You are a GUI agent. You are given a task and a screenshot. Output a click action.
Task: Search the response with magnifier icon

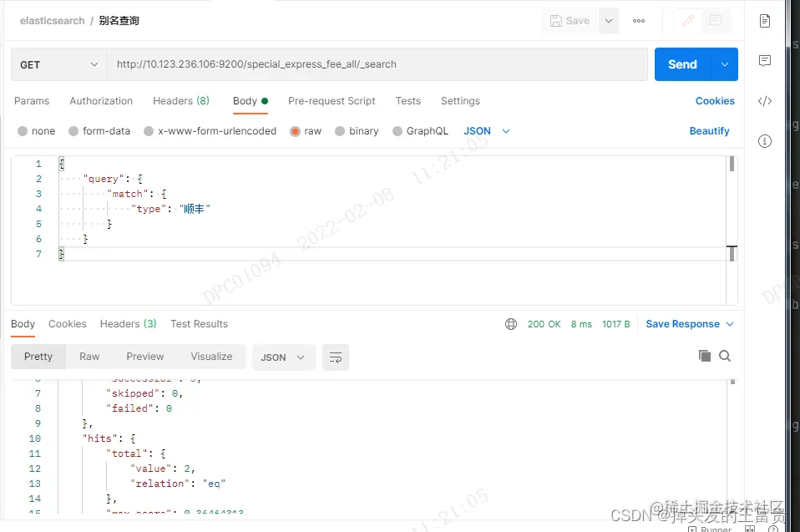click(725, 356)
